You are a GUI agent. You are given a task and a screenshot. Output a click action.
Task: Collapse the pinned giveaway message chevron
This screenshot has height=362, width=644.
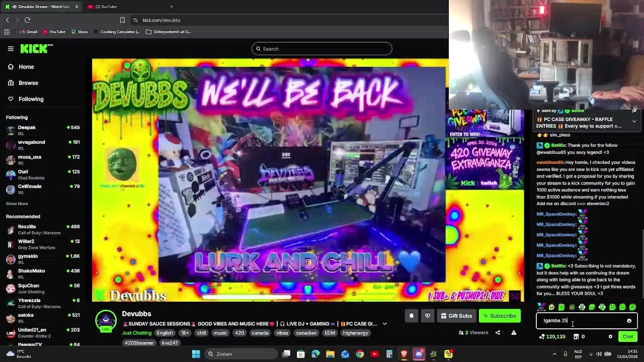[x=634, y=121]
